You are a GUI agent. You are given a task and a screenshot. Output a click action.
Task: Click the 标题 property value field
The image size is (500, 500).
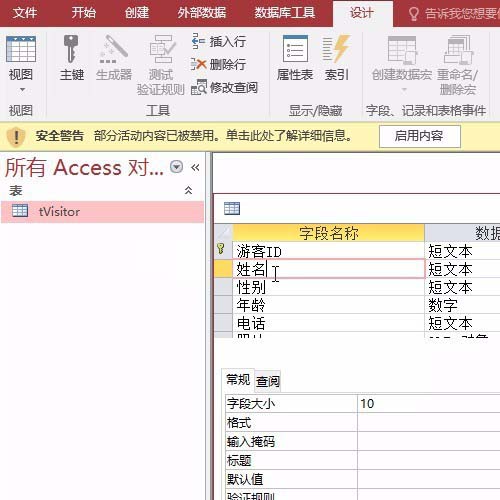coord(429,460)
